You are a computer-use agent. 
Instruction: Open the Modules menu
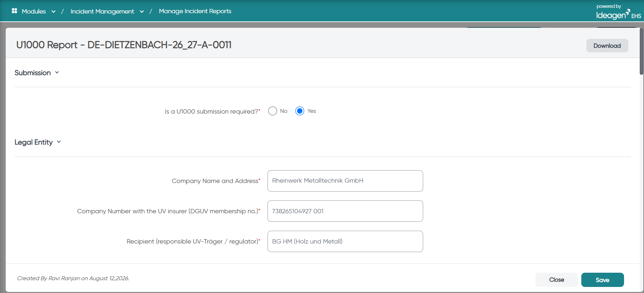[34, 11]
